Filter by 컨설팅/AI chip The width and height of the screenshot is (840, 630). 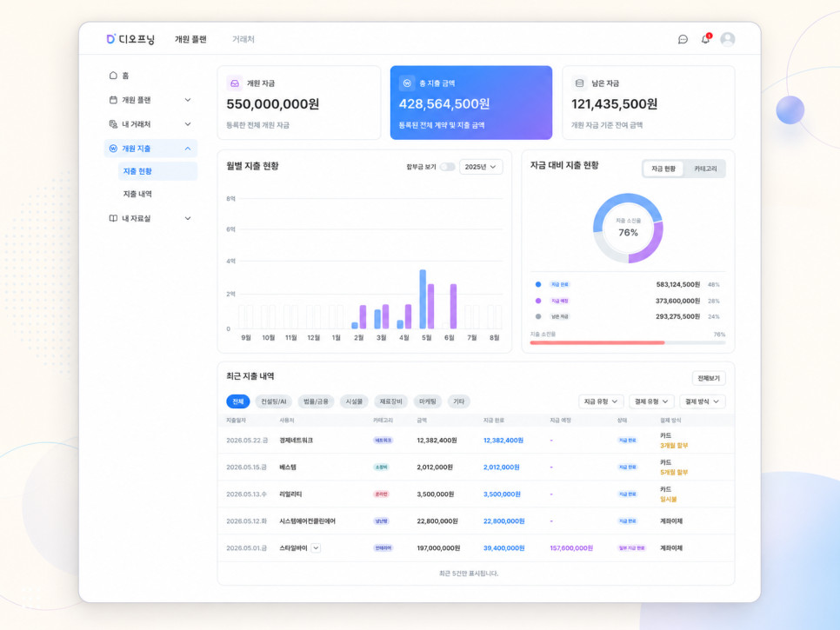(274, 401)
